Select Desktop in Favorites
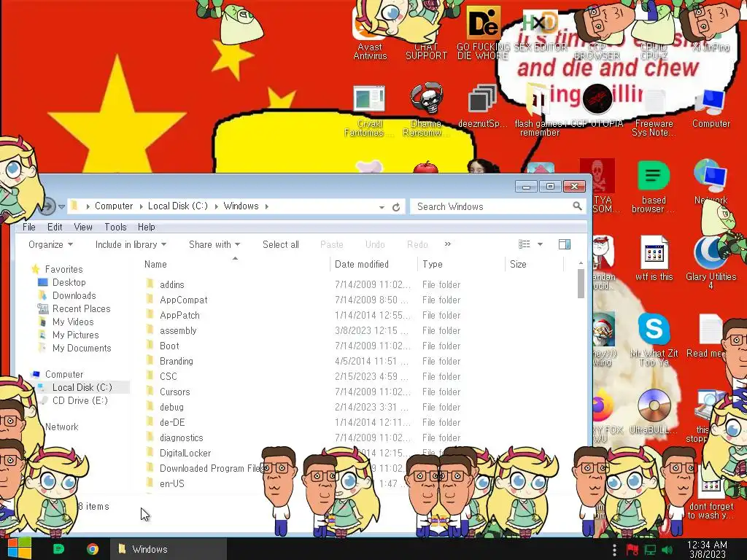The width and height of the screenshot is (747, 560). click(69, 282)
